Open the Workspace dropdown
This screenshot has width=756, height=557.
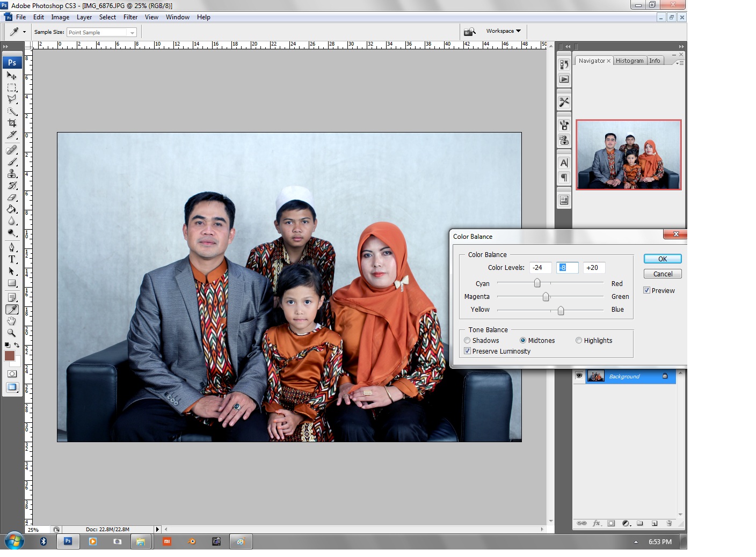[502, 31]
